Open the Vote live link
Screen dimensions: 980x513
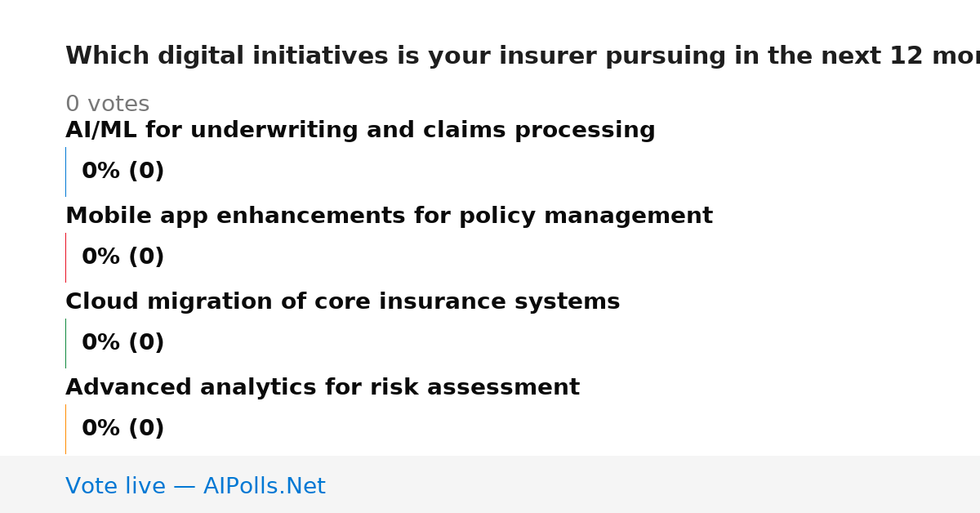(x=195, y=487)
